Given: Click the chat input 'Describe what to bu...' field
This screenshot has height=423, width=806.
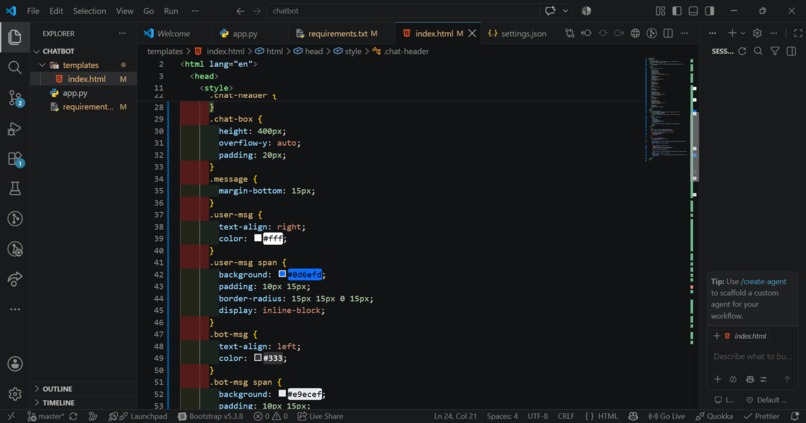Looking at the screenshot, I should [752, 356].
